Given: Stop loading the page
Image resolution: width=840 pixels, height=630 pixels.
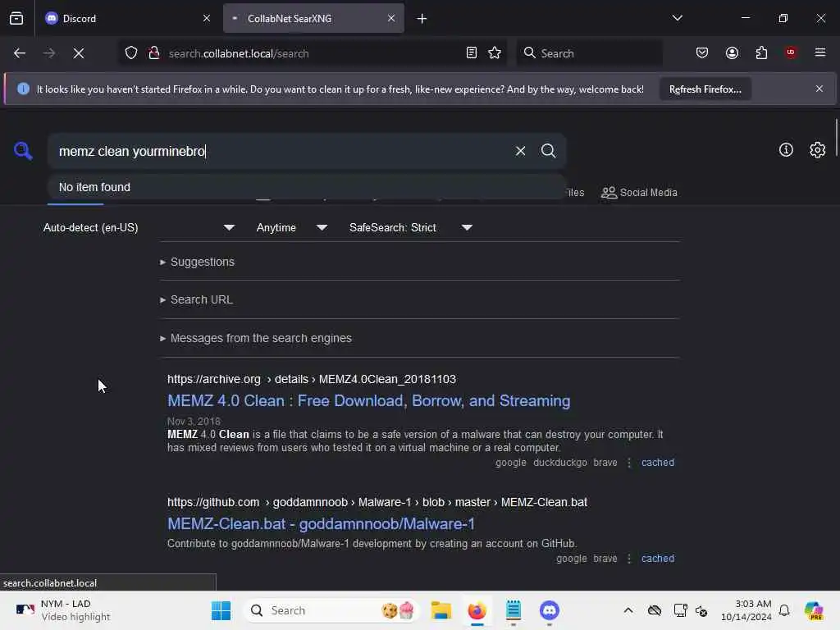Looking at the screenshot, I should 79,53.
